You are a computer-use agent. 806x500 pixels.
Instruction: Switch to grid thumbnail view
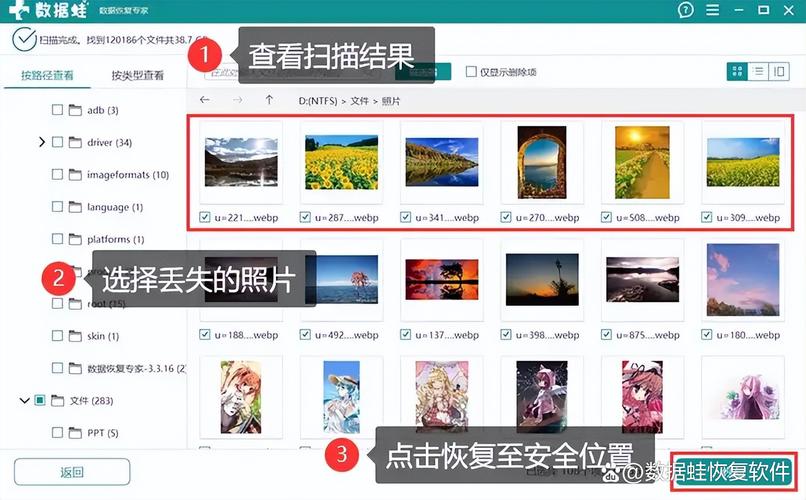(737, 72)
